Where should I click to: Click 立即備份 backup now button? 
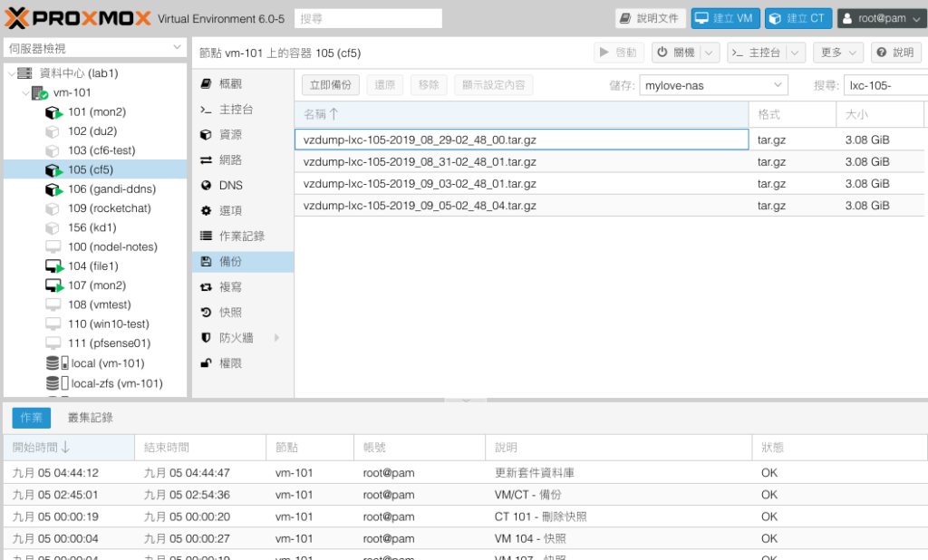coord(330,85)
